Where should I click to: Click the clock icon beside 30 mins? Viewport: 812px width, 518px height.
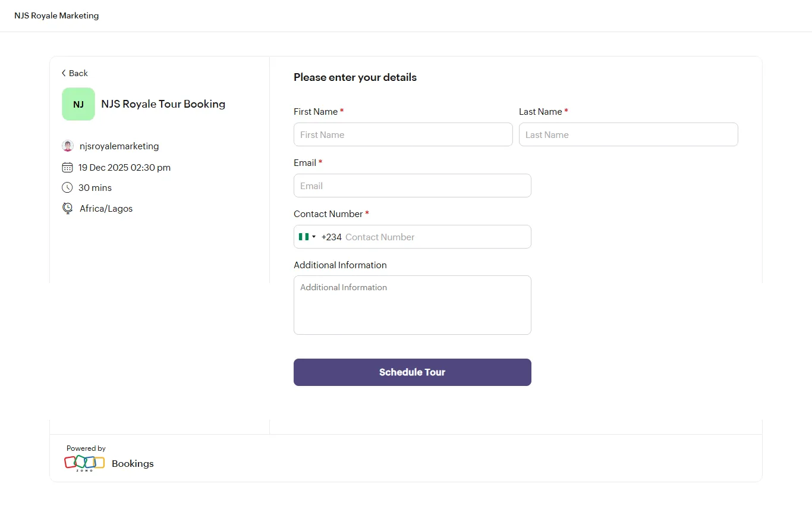tap(67, 187)
